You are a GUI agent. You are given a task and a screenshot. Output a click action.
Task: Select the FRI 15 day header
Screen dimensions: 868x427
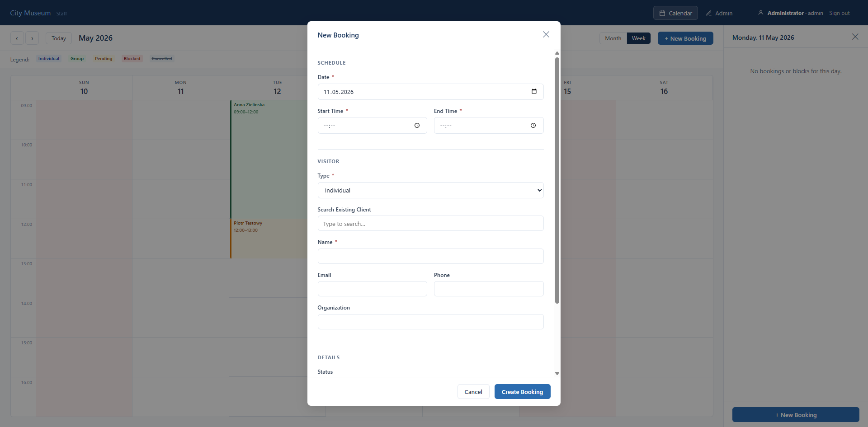tap(567, 88)
